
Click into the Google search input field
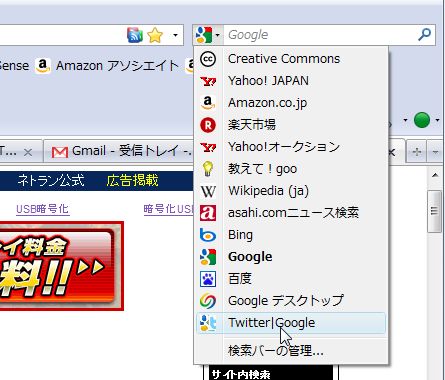pyautogui.click(x=320, y=35)
